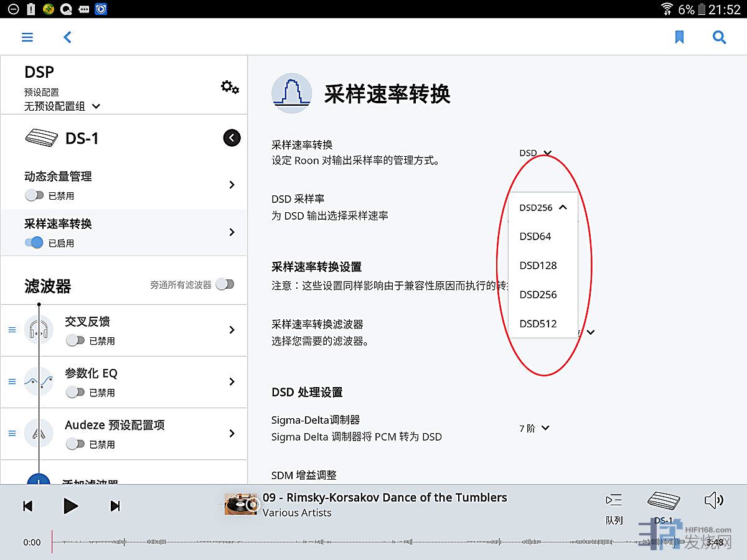Enable the headroom management toggle
Viewport: 747px width, 560px height.
34,195
